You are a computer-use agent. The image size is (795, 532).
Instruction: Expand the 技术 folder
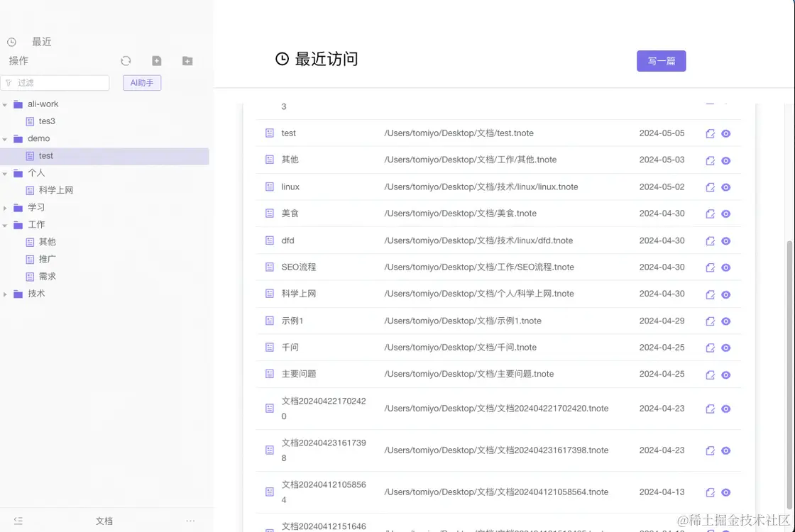pyautogui.click(x=5, y=294)
